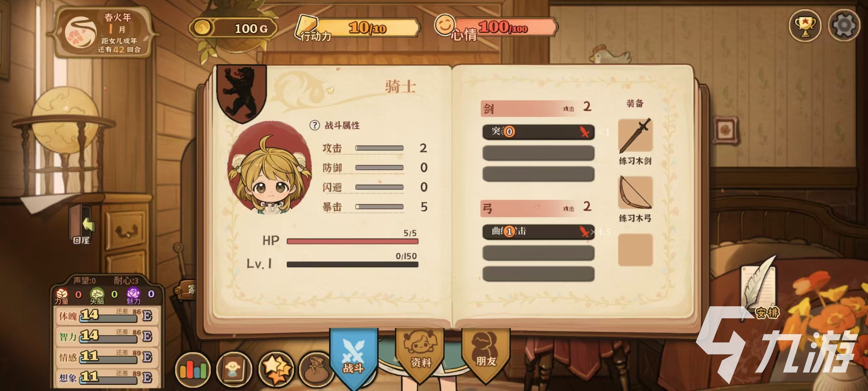868x391 pixels.
Task: Open the baby portrait book icon
Action: tap(234, 370)
